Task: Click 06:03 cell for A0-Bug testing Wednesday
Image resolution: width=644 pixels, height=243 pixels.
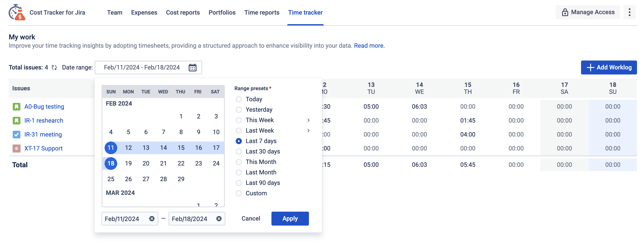Action: pyautogui.click(x=419, y=107)
